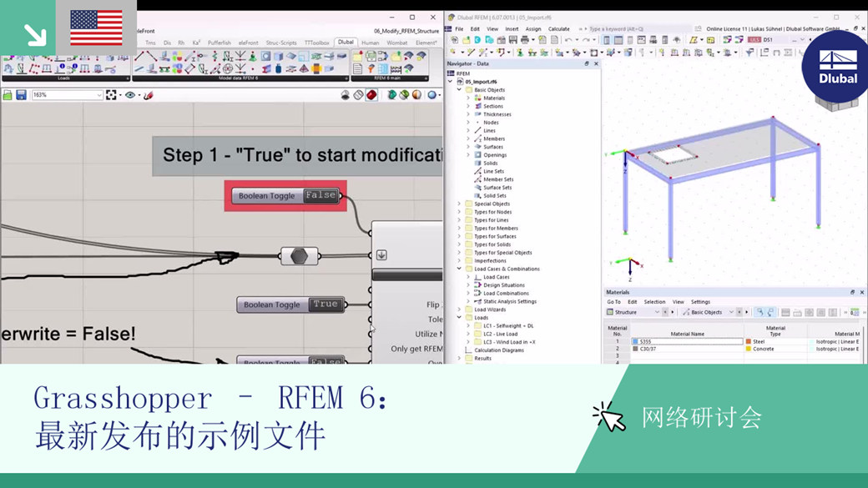Open the Settings menu in Materials panel

(700, 302)
